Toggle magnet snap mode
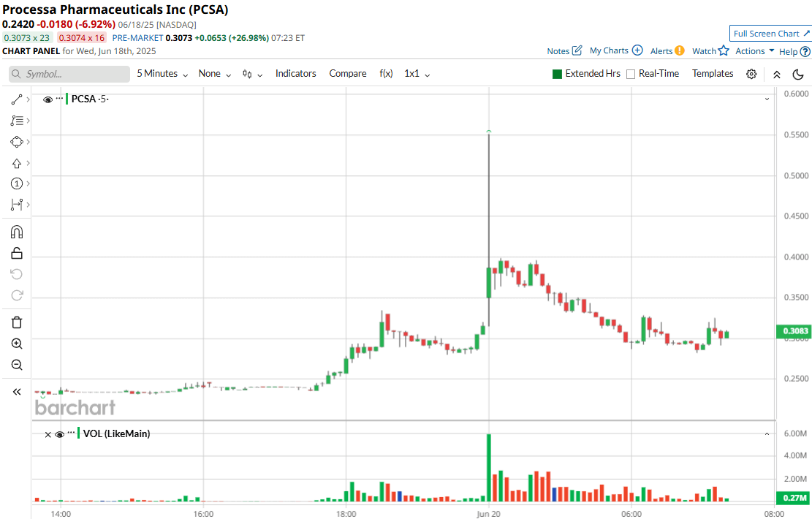This screenshot has height=519, width=812. [17, 232]
